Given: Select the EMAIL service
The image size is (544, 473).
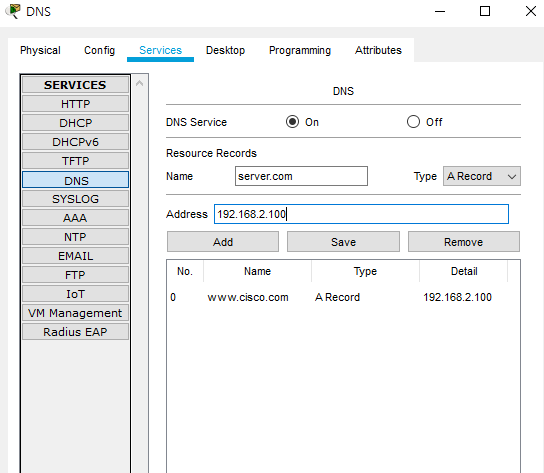Looking at the screenshot, I should click(x=75, y=256).
